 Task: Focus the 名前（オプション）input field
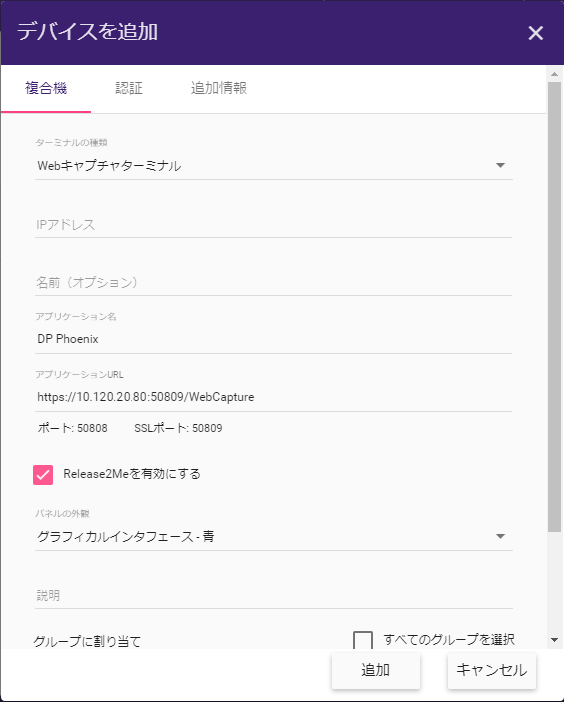(x=273, y=283)
